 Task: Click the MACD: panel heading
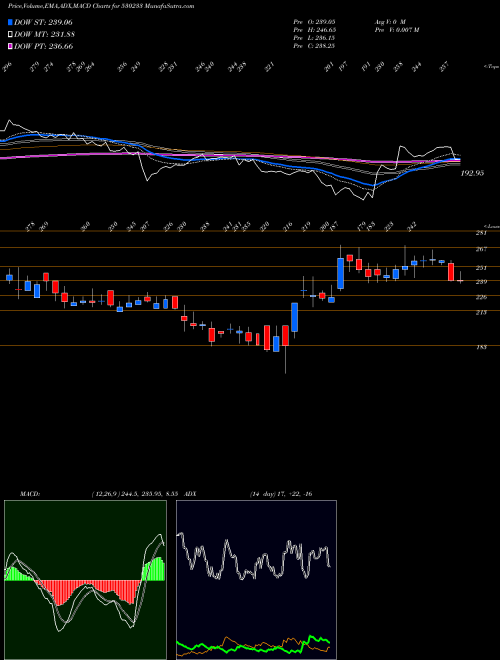[29, 494]
